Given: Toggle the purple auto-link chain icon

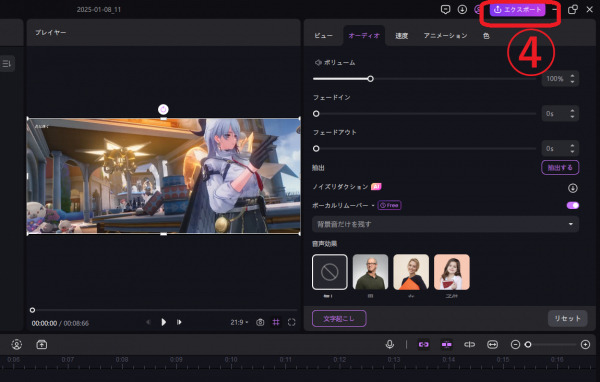Looking at the screenshot, I should pos(424,344).
